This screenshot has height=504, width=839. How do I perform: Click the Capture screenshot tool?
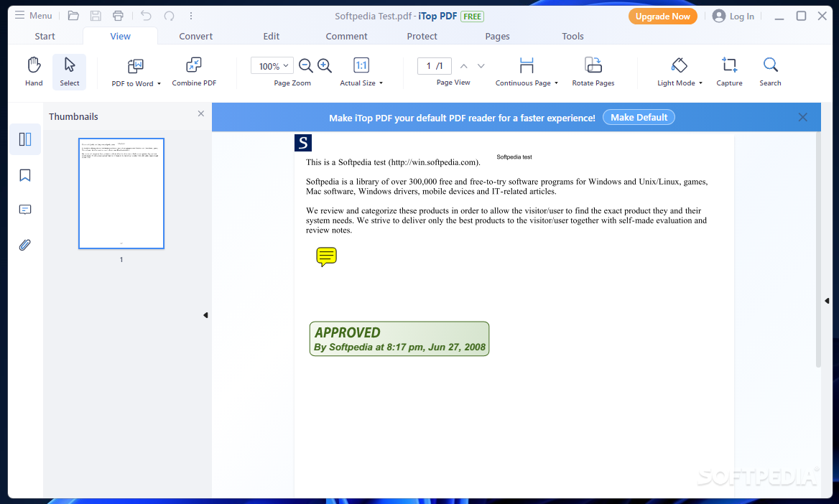tap(729, 71)
